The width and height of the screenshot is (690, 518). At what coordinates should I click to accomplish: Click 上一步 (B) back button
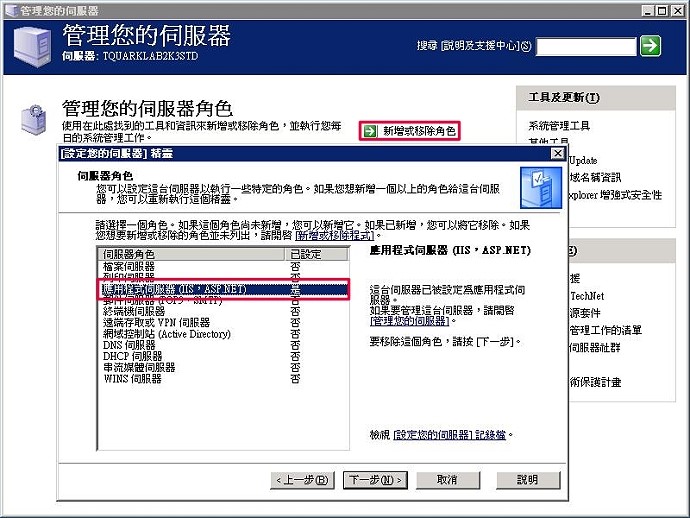pyautogui.click(x=302, y=480)
